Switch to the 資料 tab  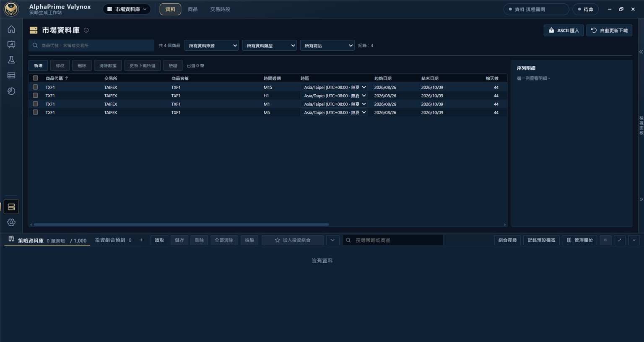(170, 9)
